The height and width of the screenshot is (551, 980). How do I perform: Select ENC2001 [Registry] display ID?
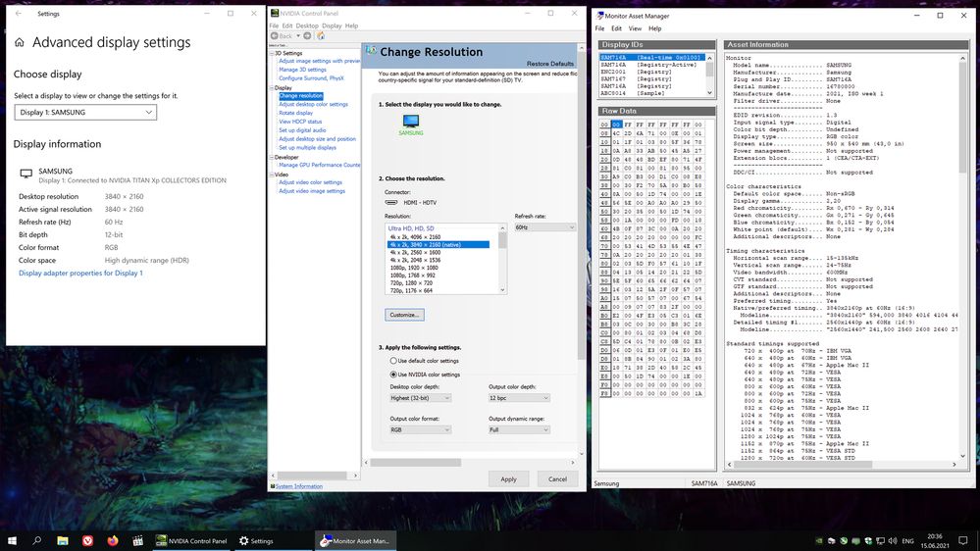click(652, 72)
